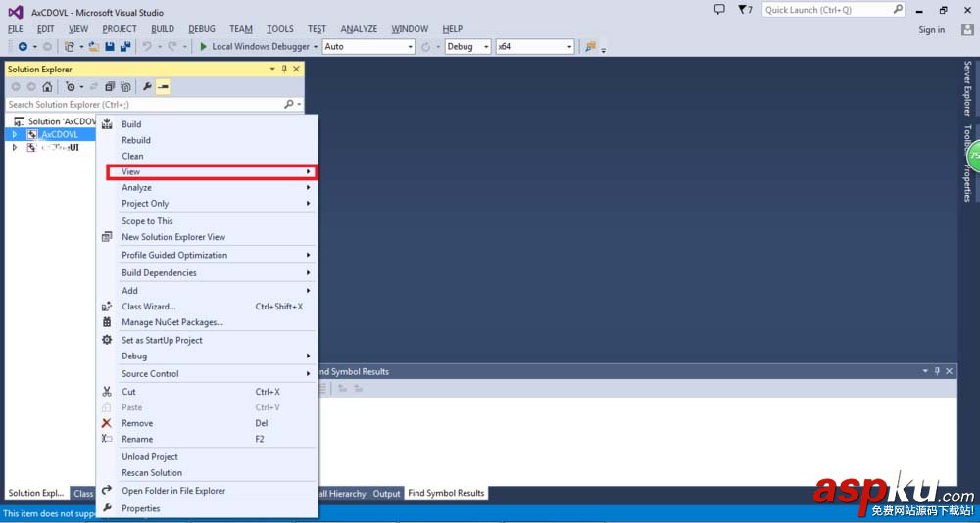Open the DEBUG menu

202,28
